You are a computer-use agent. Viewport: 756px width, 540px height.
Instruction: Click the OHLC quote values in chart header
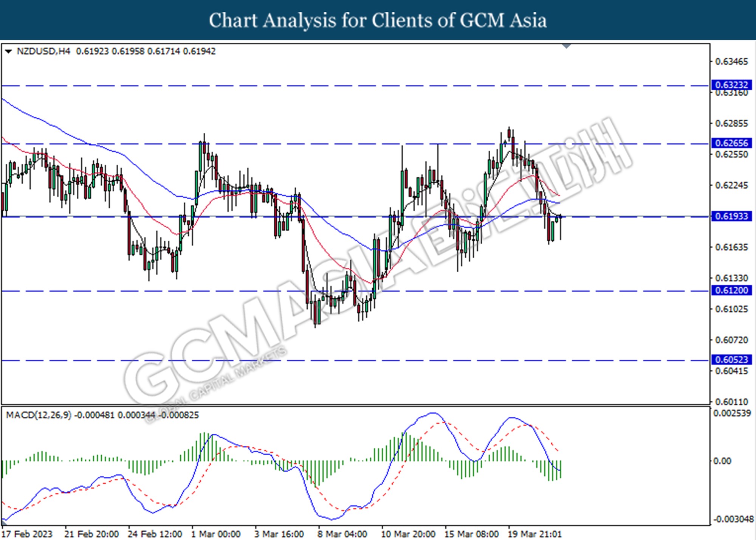(146, 51)
